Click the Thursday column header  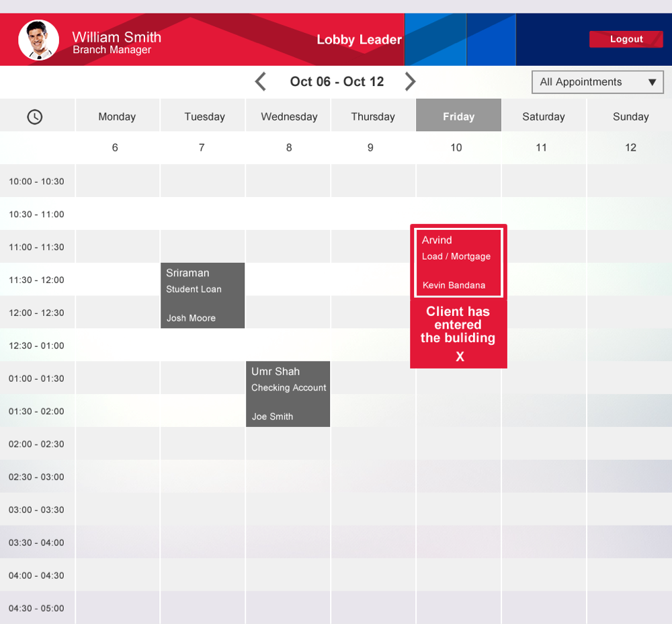[373, 116]
